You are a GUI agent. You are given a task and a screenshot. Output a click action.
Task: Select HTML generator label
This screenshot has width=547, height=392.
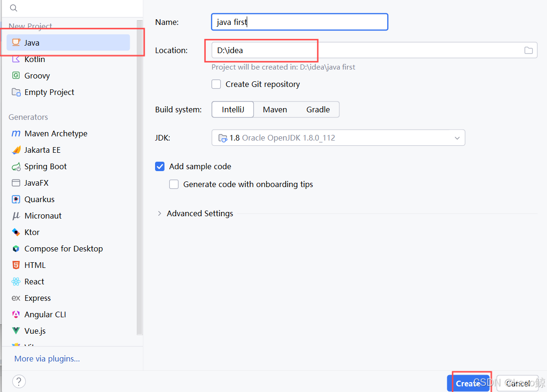[x=35, y=265]
